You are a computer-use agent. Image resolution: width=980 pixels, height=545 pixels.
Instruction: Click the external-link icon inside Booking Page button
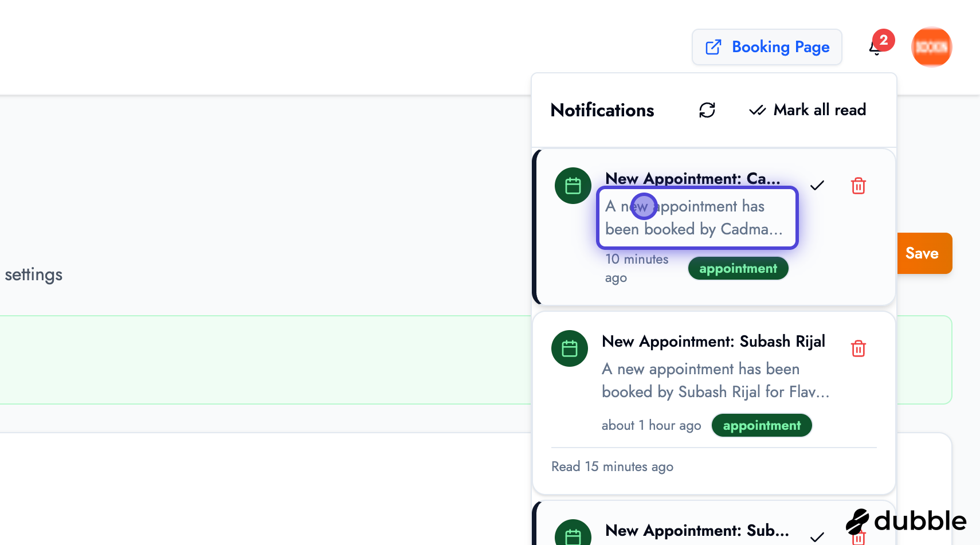pyautogui.click(x=714, y=47)
